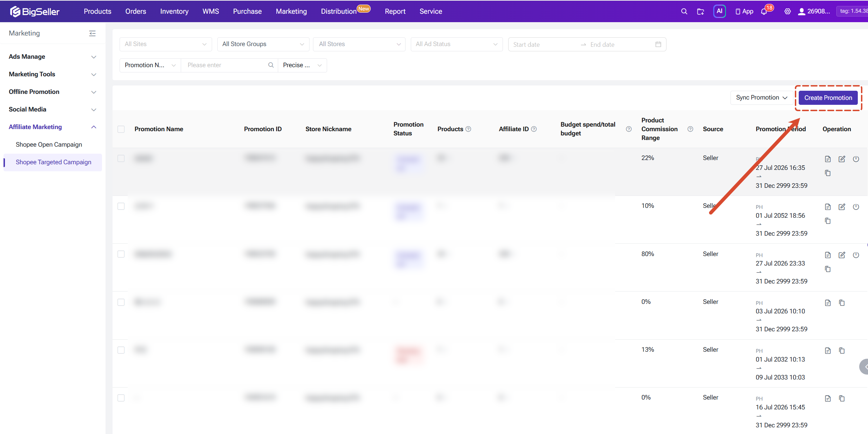Open the search magnifier in top bar
This screenshot has width=868, height=434.
684,11
